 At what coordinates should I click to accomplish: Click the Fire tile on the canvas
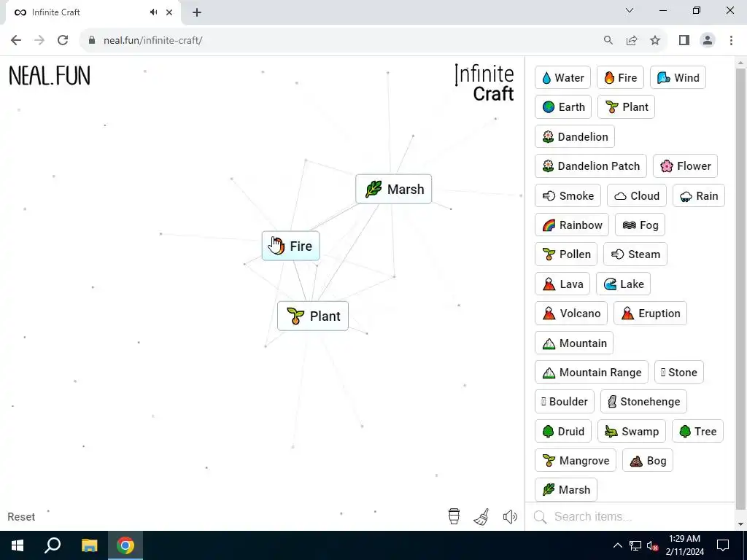tap(290, 246)
